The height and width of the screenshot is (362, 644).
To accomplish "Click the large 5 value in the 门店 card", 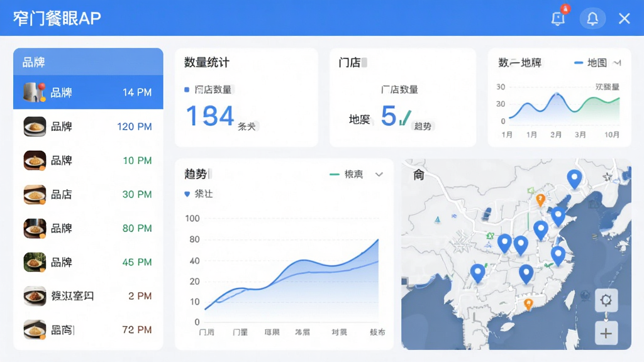I will (389, 116).
